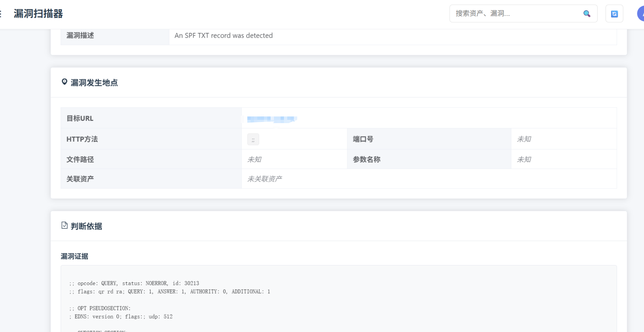This screenshot has height=332, width=644.
Task: Select the 漏洞发生地点 section heading
Action: tap(94, 83)
